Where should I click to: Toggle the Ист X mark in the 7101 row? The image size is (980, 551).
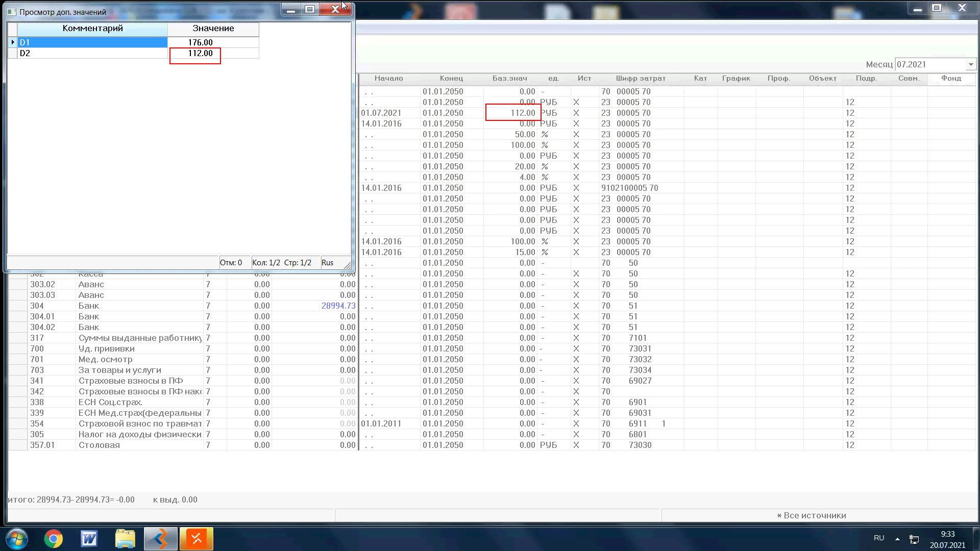[x=576, y=338]
